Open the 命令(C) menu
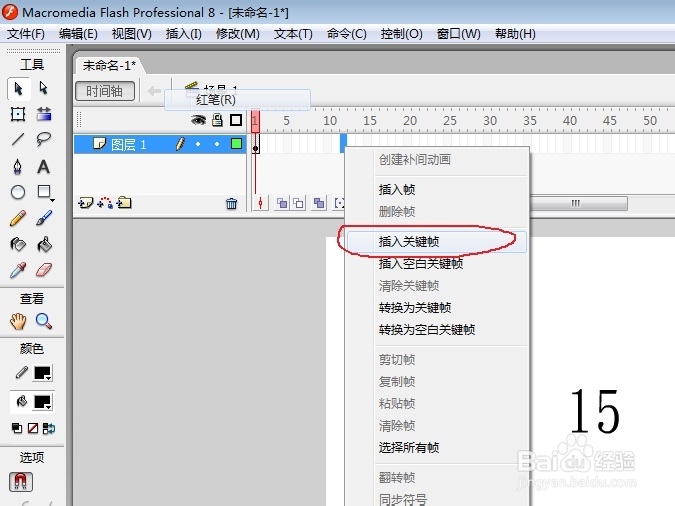This screenshot has width=675, height=506. (x=347, y=34)
